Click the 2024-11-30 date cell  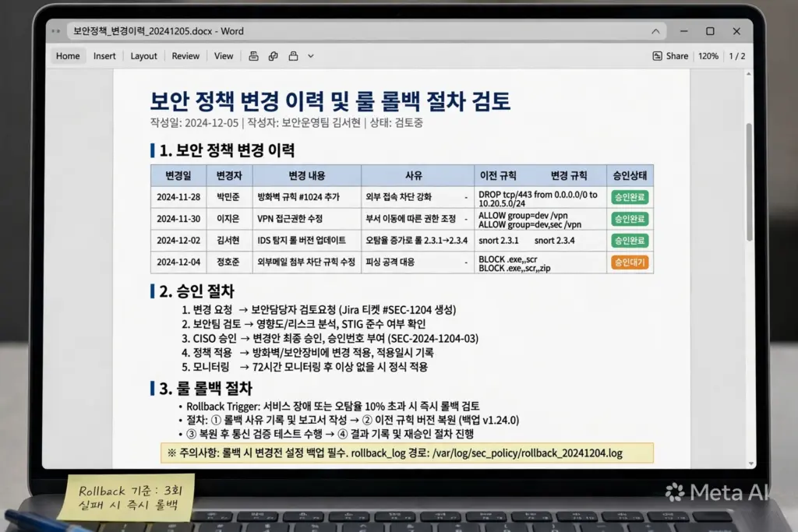(178, 219)
